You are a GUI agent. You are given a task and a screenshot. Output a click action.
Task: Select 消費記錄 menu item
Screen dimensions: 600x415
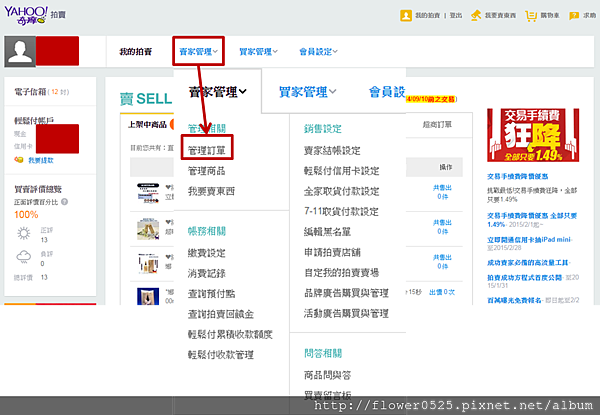click(x=207, y=273)
